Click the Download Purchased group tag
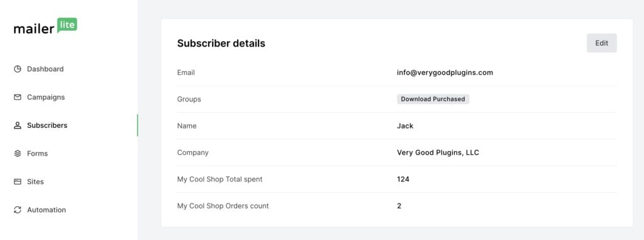 coord(433,99)
